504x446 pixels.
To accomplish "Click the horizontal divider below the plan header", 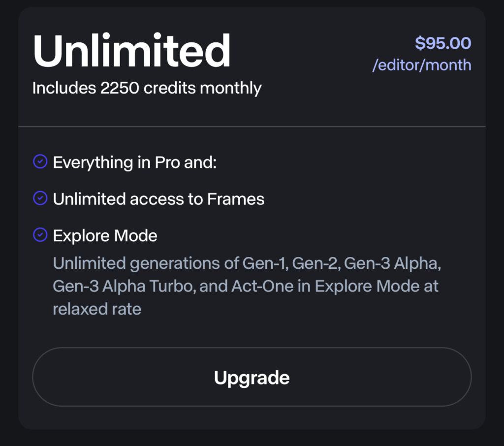I will tap(252, 127).
